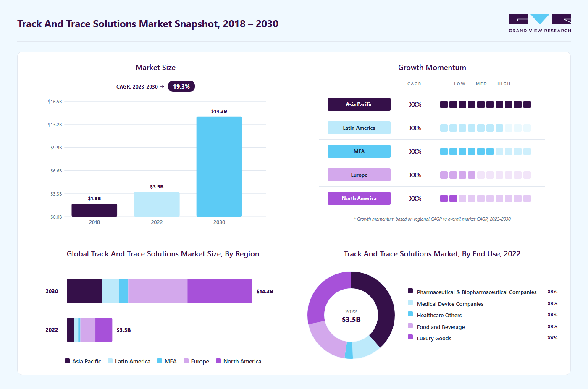Screen dimensions: 588x389
Task: Click the MEA growth momentum label
Action: pyautogui.click(x=359, y=151)
